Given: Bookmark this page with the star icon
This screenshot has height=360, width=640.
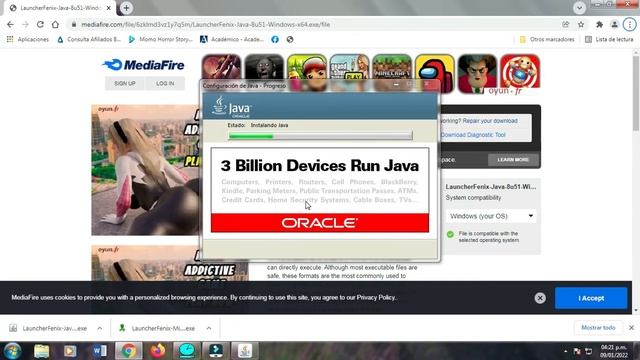Looking at the screenshot, I should (x=581, y=24).
